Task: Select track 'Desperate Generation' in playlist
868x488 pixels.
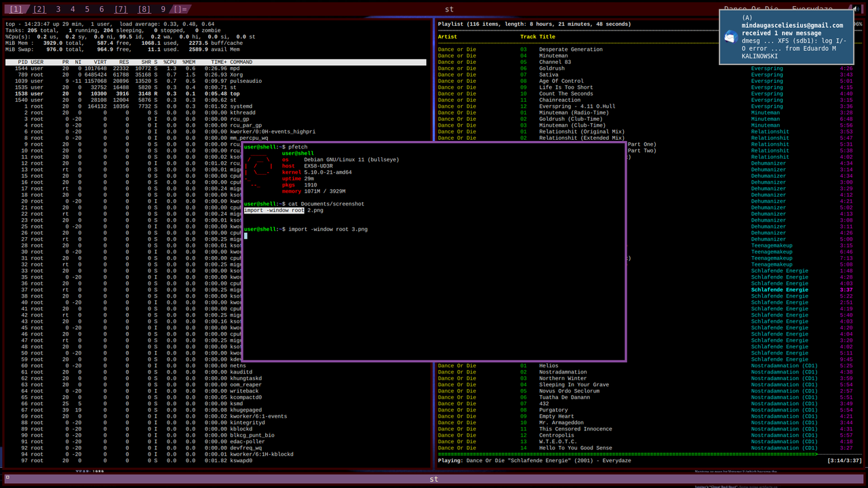Action: (644, 49)
